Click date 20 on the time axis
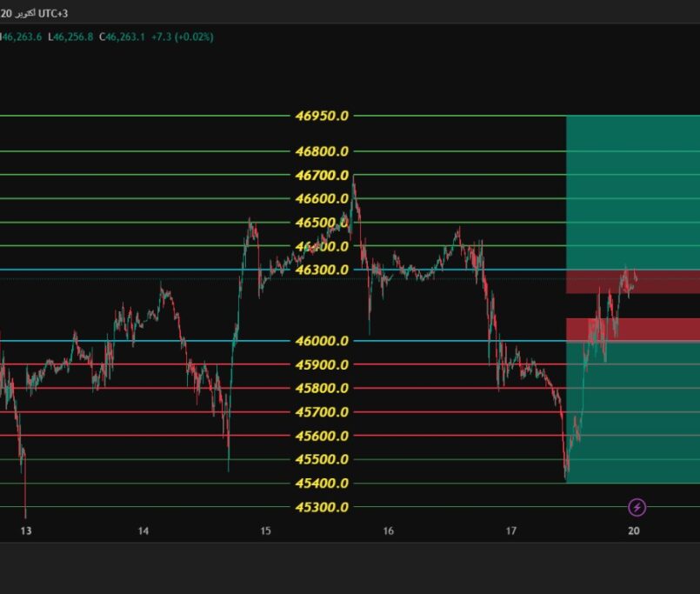700x594 pixels. (x=634, y=531)
